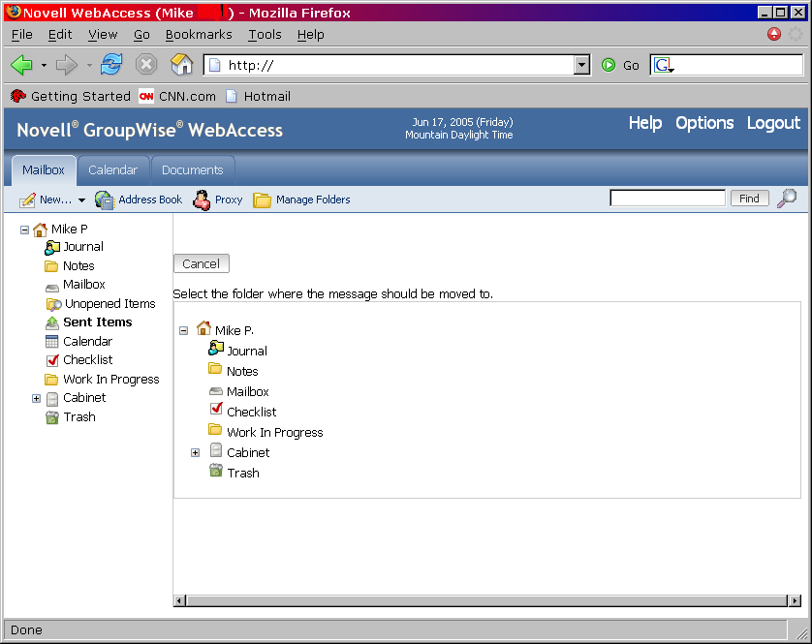Click the Proxy person icon
Viewport: 812px width, 644px height.
202,199
